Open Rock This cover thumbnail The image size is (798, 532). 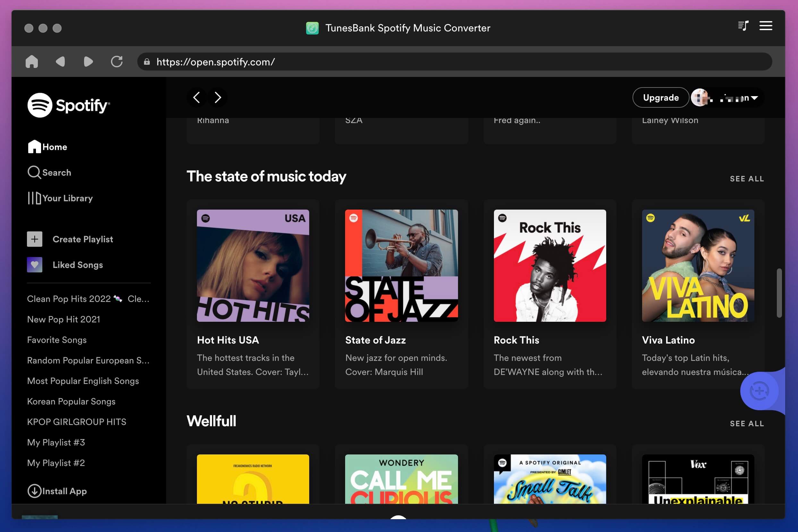pos(550,266)
